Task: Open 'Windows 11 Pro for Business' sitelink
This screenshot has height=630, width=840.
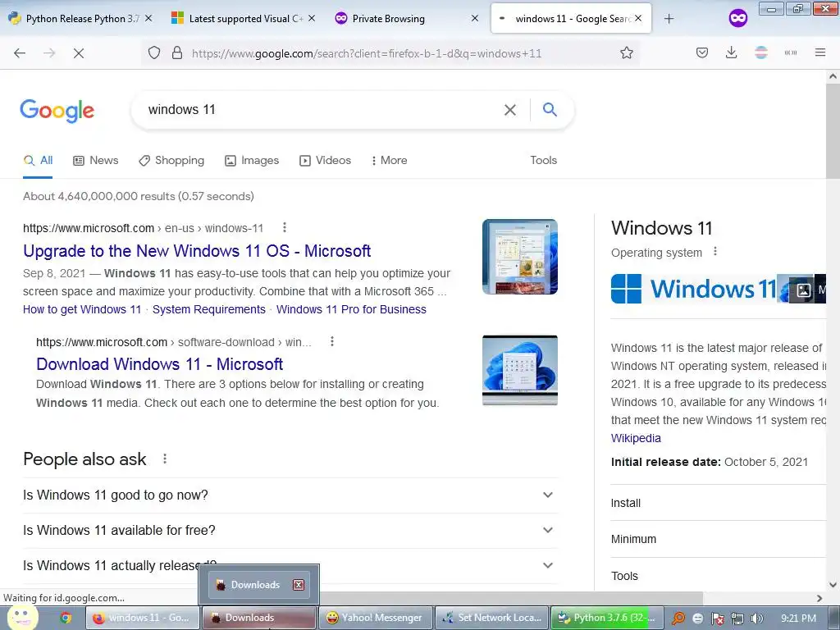Action: click(x=351, y=309)
